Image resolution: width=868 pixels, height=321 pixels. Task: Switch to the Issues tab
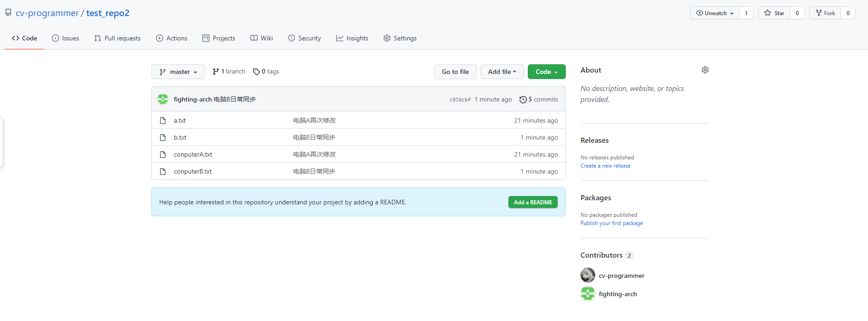66,39
